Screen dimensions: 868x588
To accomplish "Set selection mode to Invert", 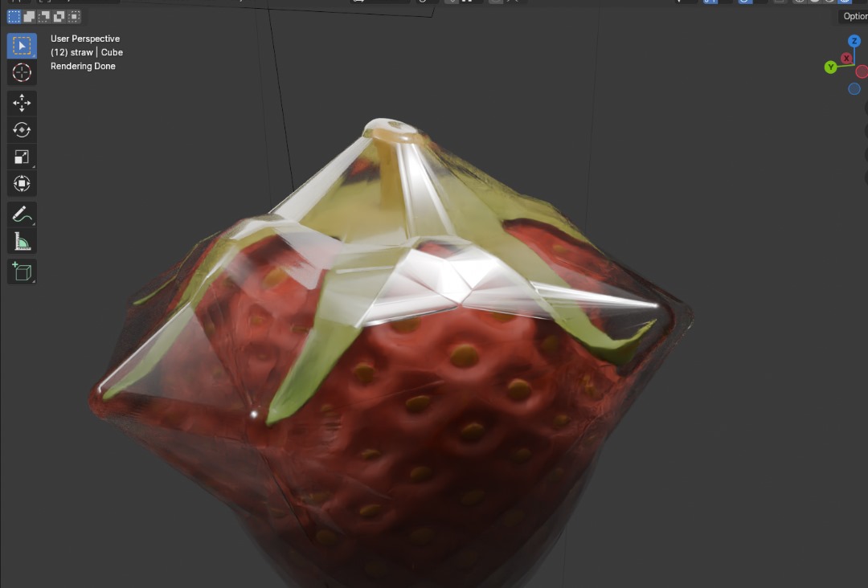I will coord(59,17).
